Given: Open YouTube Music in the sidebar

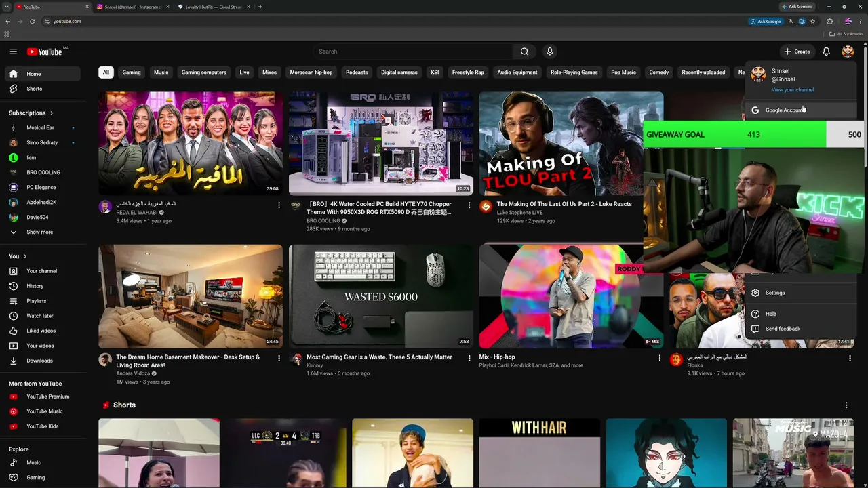Looking at the screenshot, I should [43, 411].
